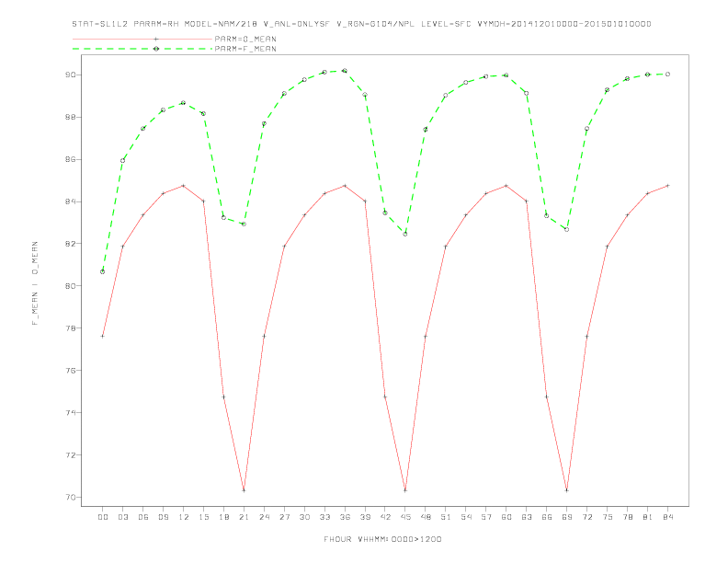Select red O_MEAN starting point at hour 00
The height and width of the screenshot is (563, 728).
click(103, 336)
